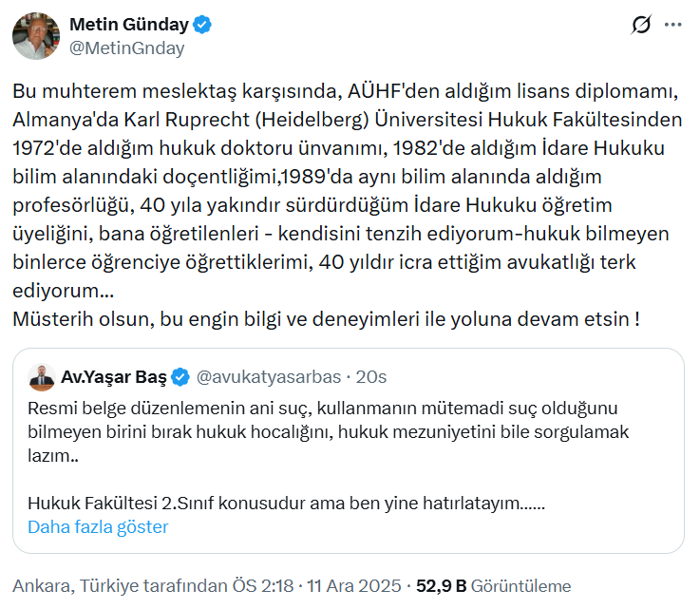This screenshot has height=609, width=700.
Task: Open the Av.Yaşar Baş name link
Action: click(x=113, y=377)
